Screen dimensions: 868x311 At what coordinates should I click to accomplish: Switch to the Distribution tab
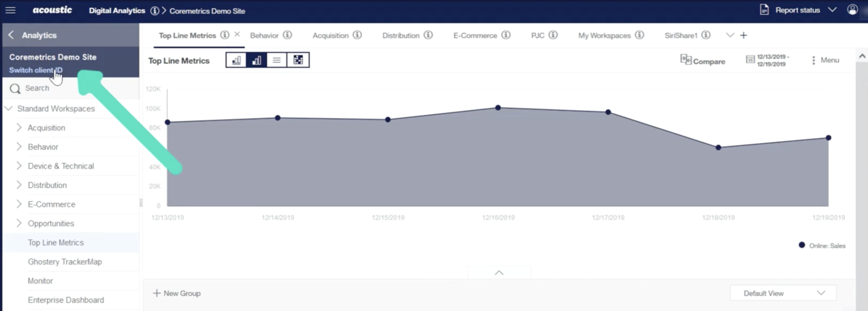[x=401, y=35]
